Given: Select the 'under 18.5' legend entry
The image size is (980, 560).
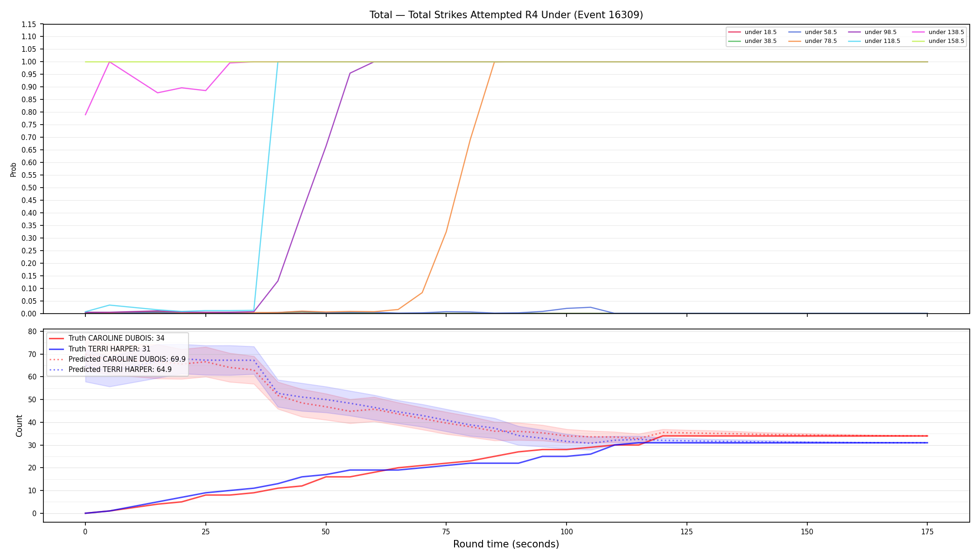Looking at the screenshot, I should (752, 32).
